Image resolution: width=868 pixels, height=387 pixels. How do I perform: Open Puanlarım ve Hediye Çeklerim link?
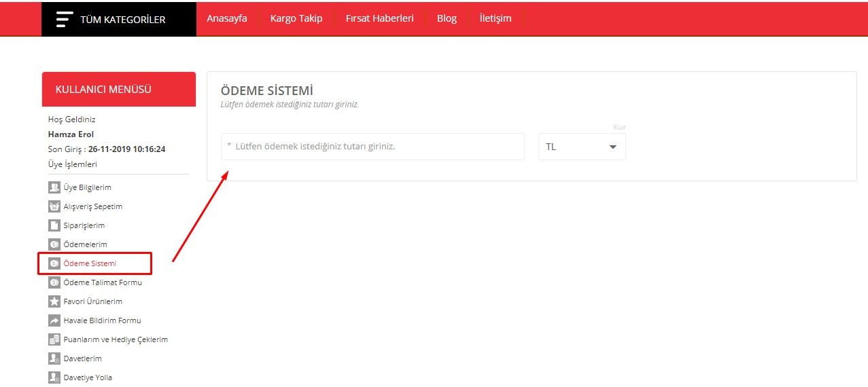116,339
